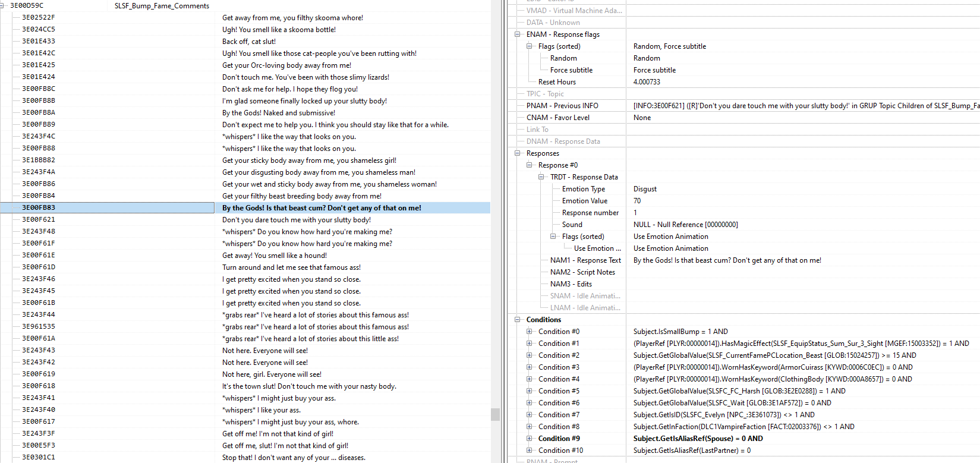Collapse the Response #0 node
The image size is (980, 463).
[x=530, y=165]
